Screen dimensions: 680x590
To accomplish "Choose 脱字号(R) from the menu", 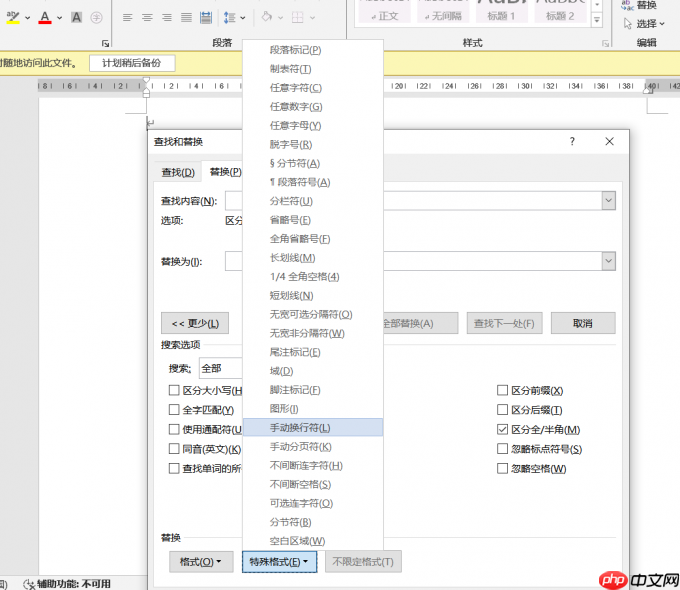I will click(313, 144).
